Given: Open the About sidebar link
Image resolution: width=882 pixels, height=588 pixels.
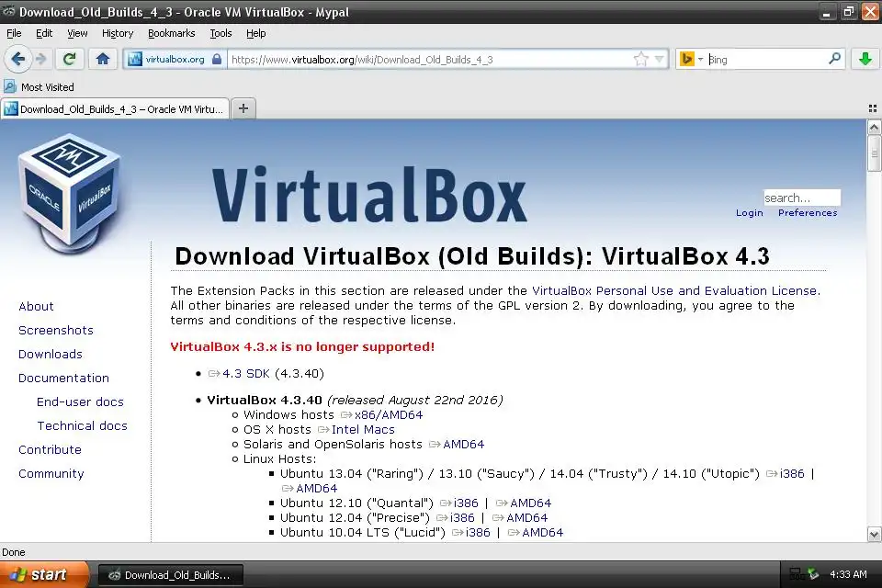Looking at the screenshot, I should point(36,306).
